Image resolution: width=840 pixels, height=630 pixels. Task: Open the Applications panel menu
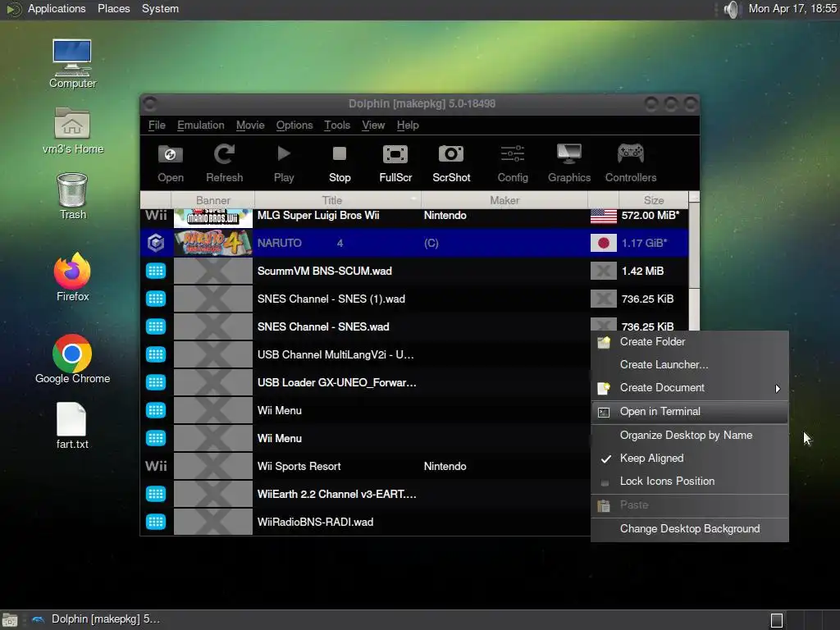pyautogui.click(x=57, y=8)
